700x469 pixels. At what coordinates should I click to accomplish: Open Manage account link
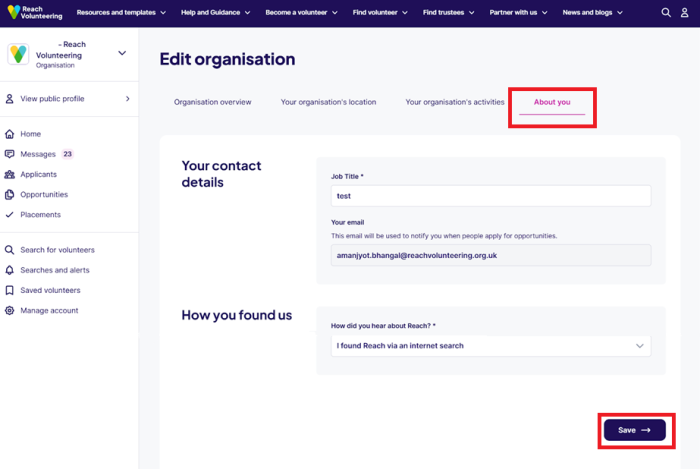(x=49, y=311)
